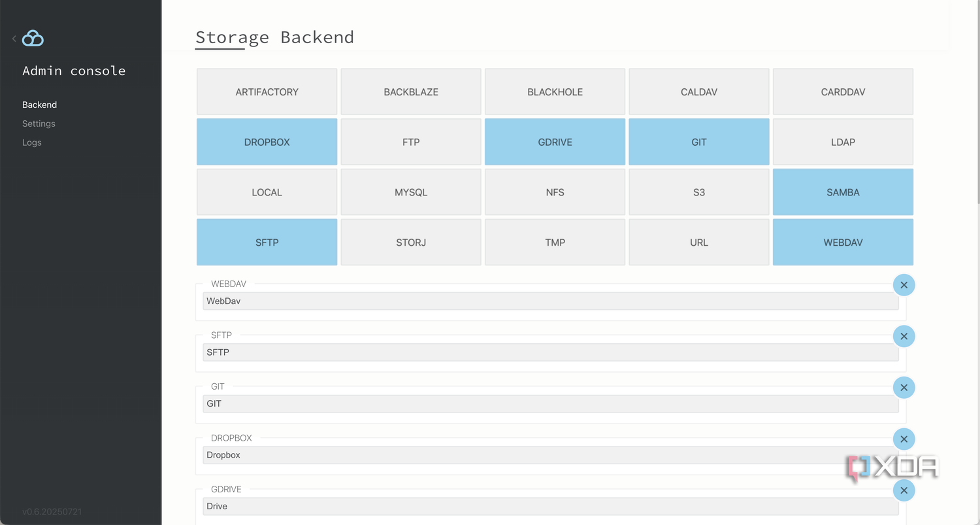Toggle the GIT backend tile

[x=699, y=142]
